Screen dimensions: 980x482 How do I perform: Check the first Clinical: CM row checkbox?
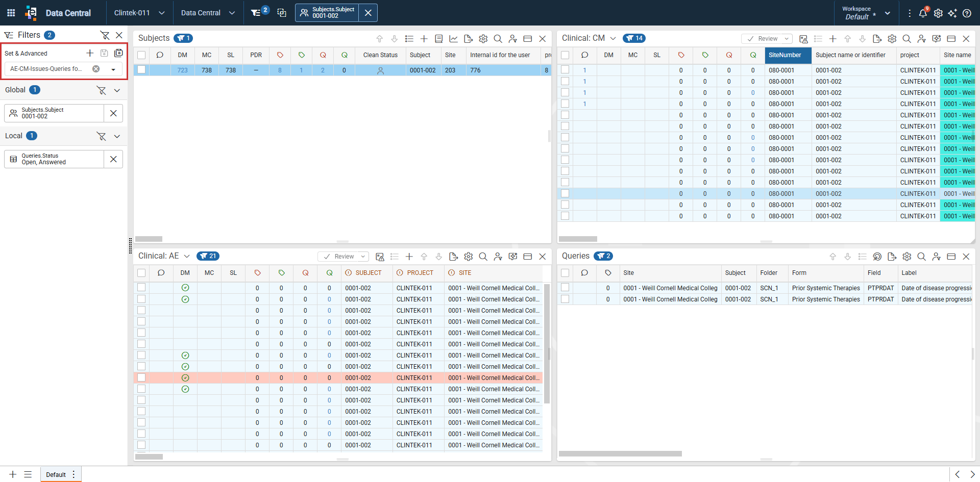click(x=565, y=70)
